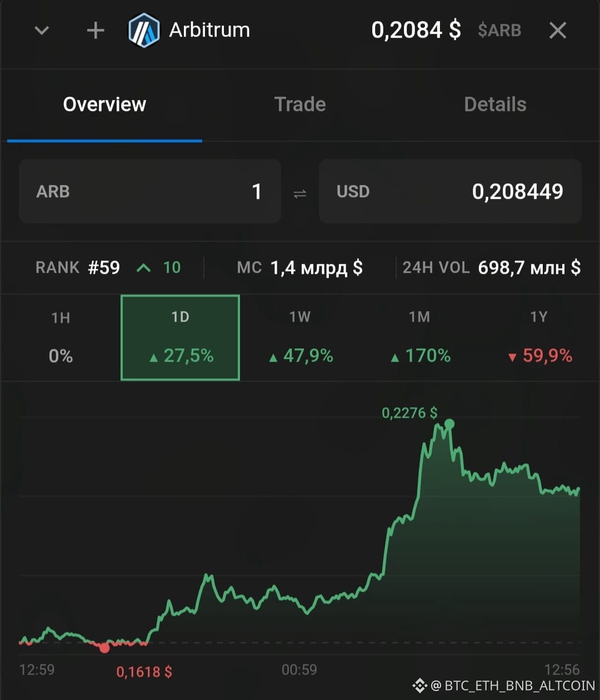This screenshot has height=700, width=600.
Task: Switch to the Trade tab
Action: coord(300,104)
